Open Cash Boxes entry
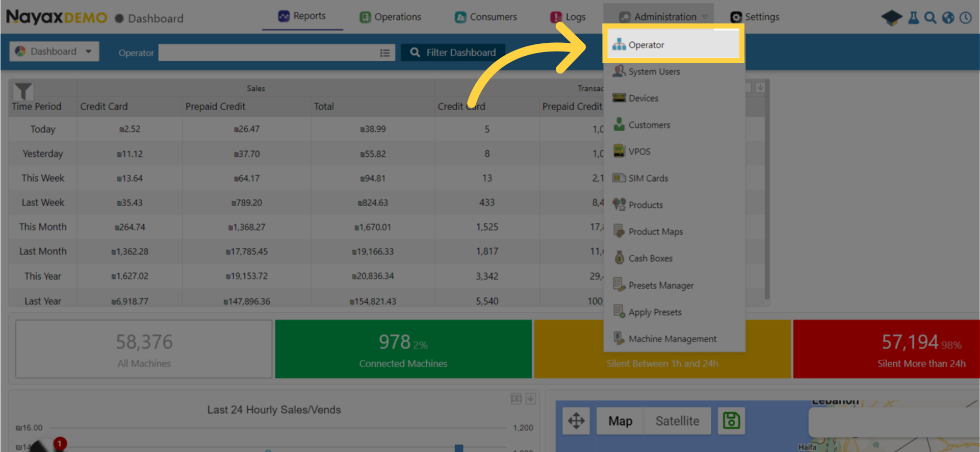 [x=673, y=258]
